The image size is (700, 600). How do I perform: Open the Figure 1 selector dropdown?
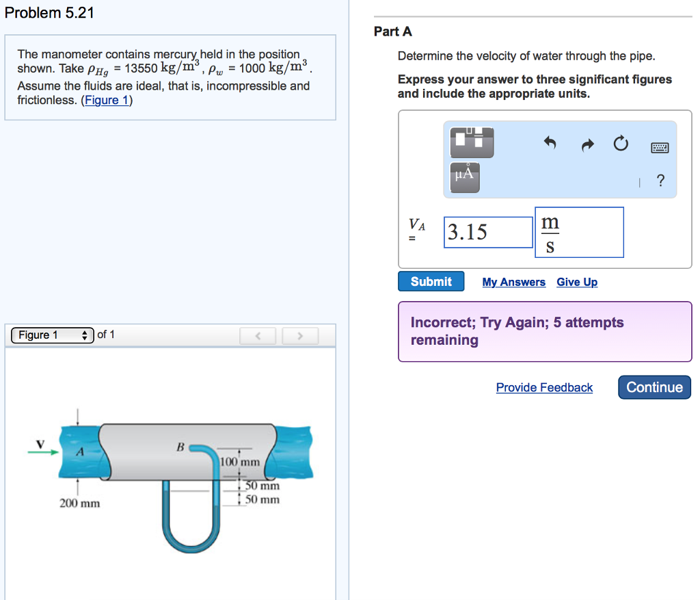(51, 335)
